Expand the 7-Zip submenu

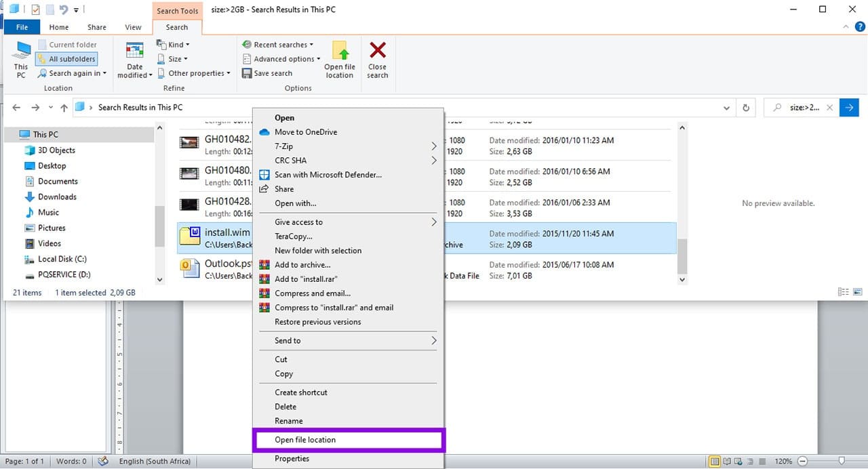coord(348,146)
